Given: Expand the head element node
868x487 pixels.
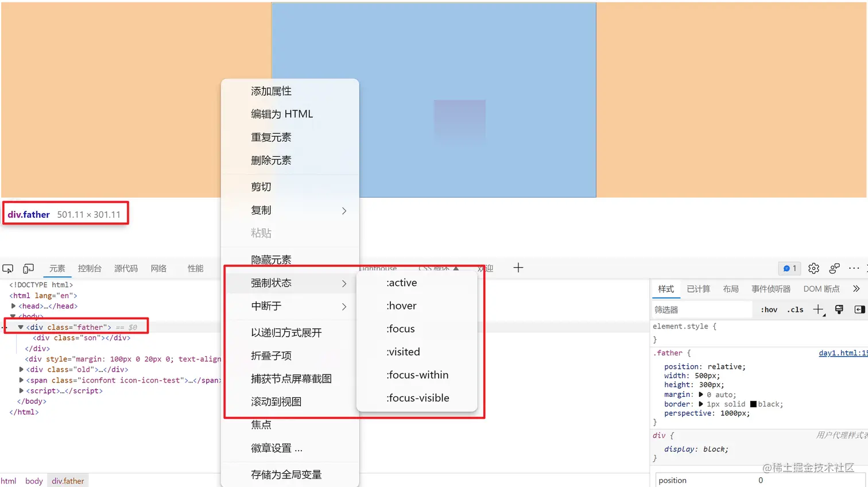Looking at the screenshot, I should click(13, 306).
